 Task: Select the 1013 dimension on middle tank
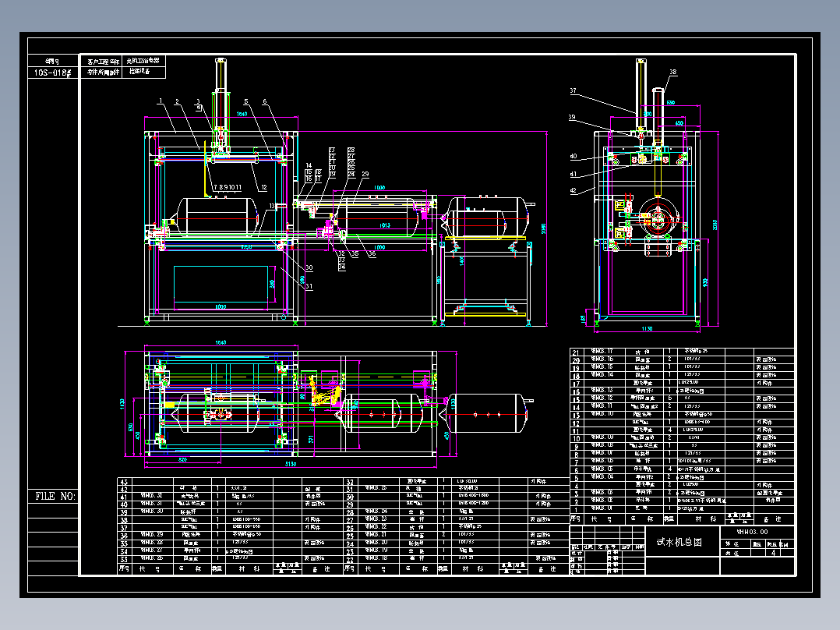pos(385,225)
